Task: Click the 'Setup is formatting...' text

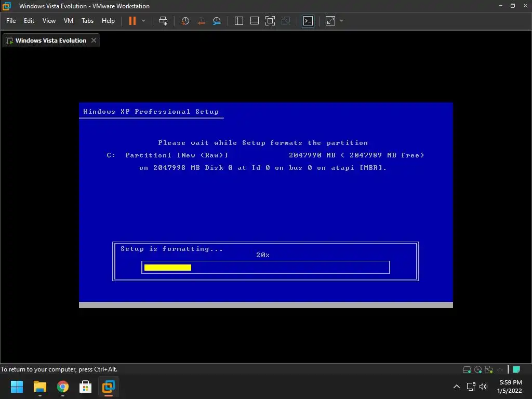Action: 171,249
